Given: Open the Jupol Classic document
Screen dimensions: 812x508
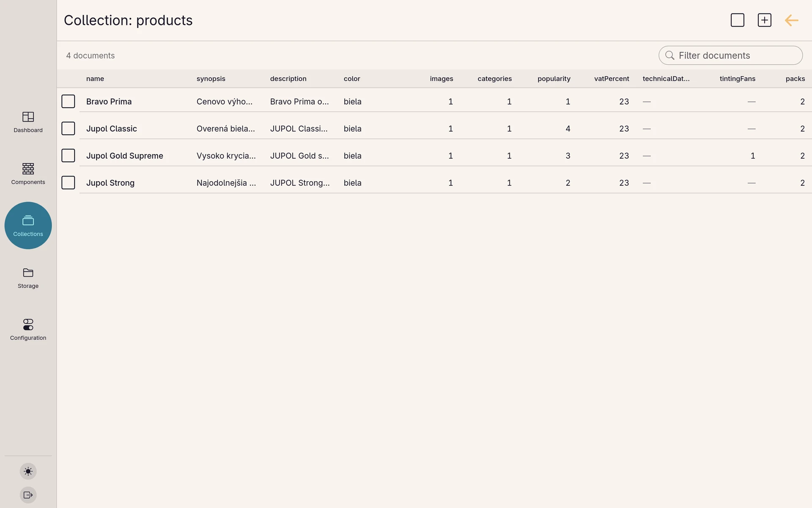Looking at the screenshot, I should 112,129.
